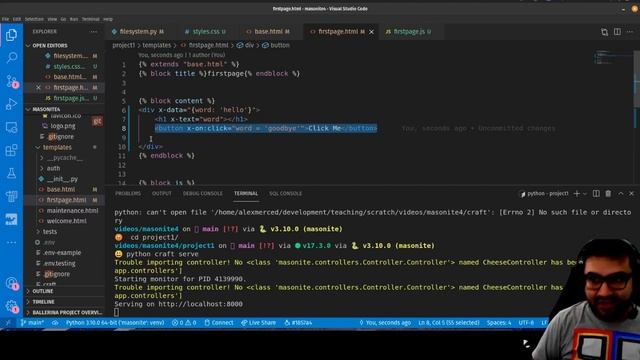Click the open changes icon in editor toolbar
640x360 pixels.
tap(604, 32)
